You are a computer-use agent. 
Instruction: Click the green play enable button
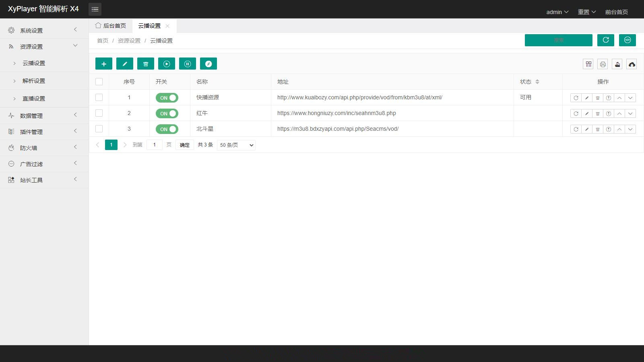point(167,64)
